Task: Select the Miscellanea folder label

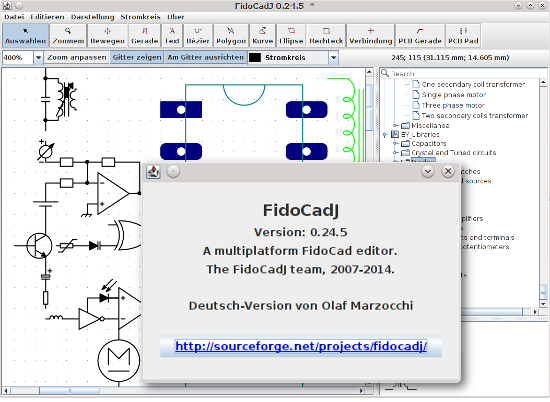Action: point(430,125)
